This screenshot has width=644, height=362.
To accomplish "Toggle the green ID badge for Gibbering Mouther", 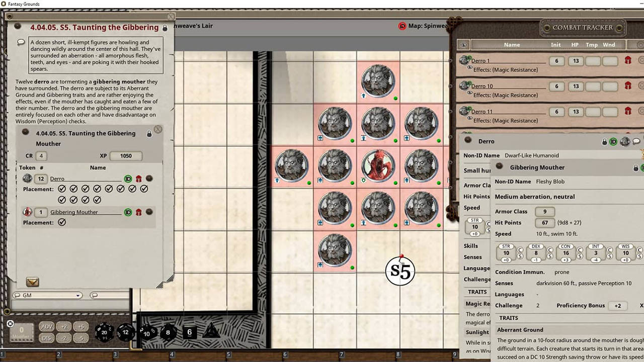I will [x=128, y=212].
